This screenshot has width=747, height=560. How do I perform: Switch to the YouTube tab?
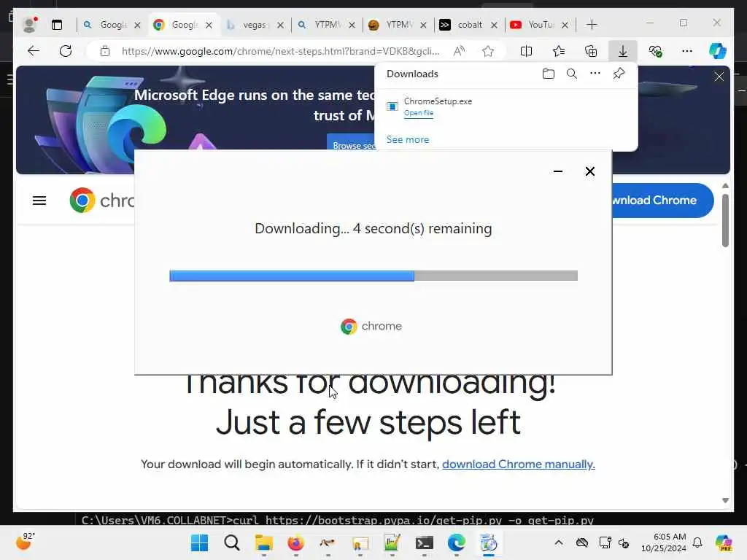[x=541, y=25]
